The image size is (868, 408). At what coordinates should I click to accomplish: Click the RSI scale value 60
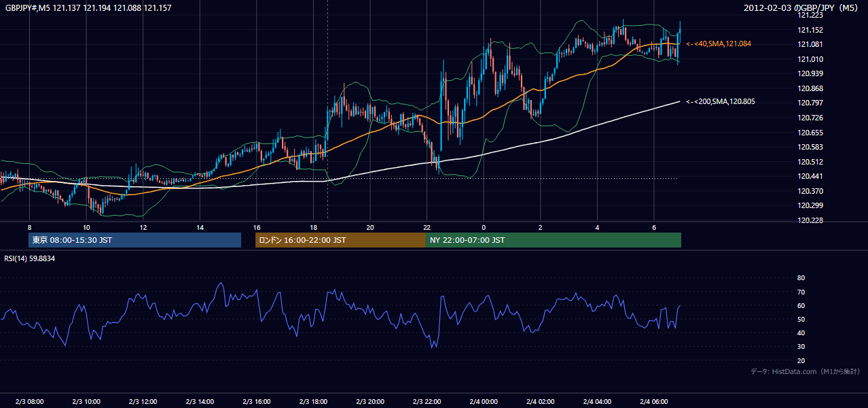[801, 305]
